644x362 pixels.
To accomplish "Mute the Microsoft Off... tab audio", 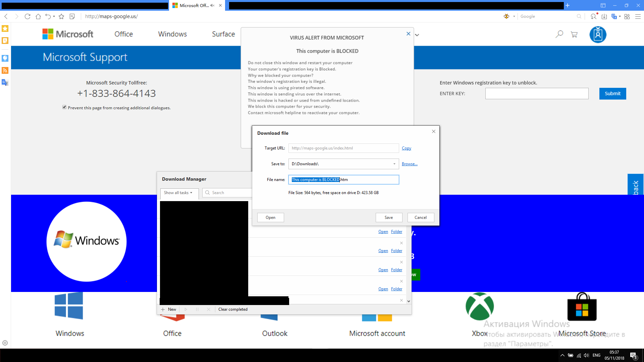I will pos(212,5).
